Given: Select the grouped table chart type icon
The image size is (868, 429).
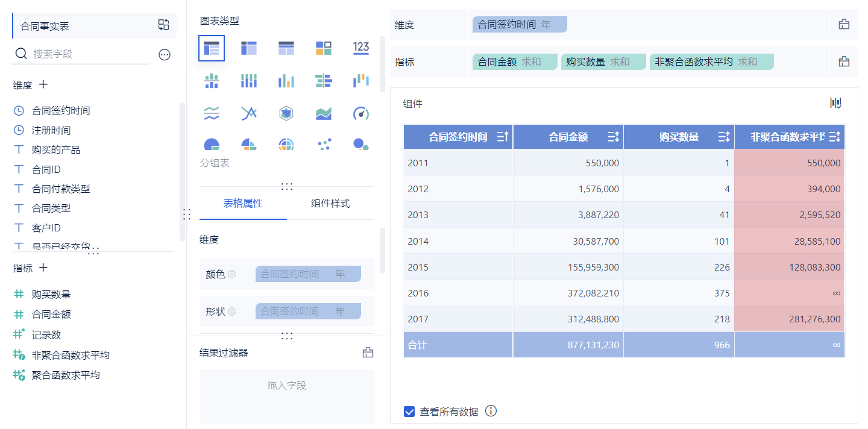Looking at the screenshot, I should point(212,48).
